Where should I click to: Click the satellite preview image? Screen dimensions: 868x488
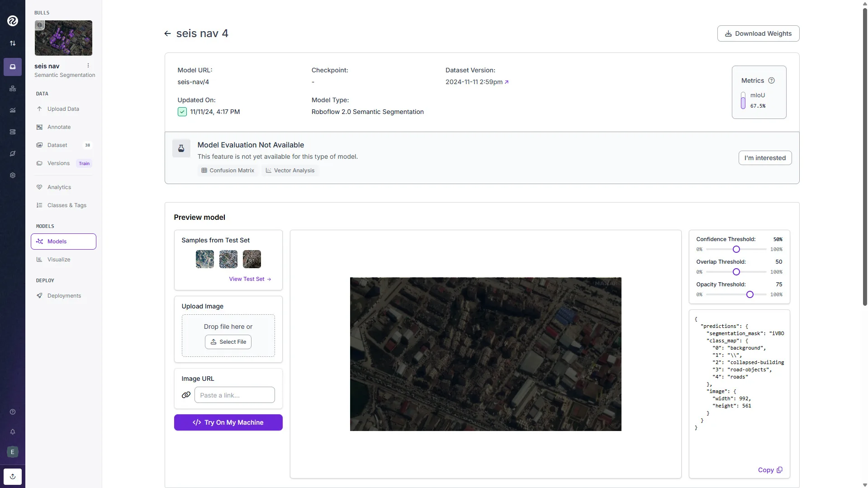[485, 354]
